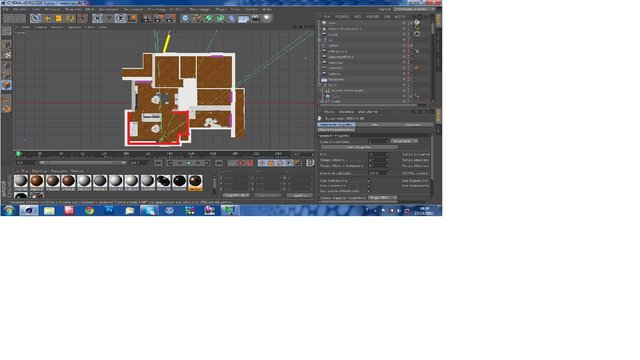
Task: Play the animation forward
Action: pyautogui.click(x=189, y=163)
